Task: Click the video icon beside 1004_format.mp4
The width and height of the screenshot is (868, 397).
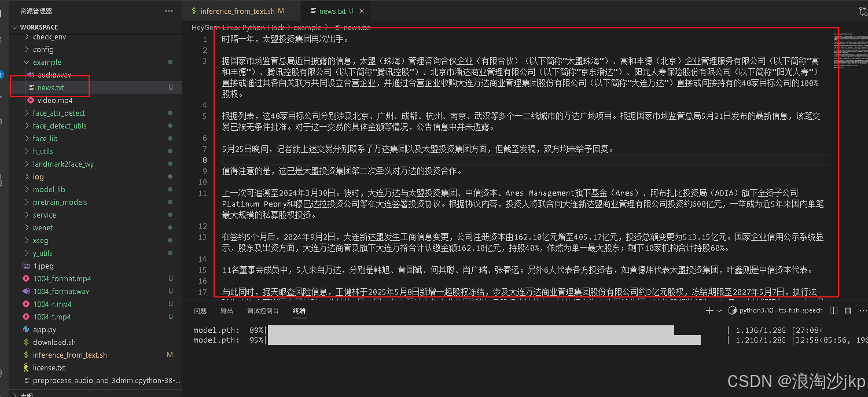Action: [26, 278]
